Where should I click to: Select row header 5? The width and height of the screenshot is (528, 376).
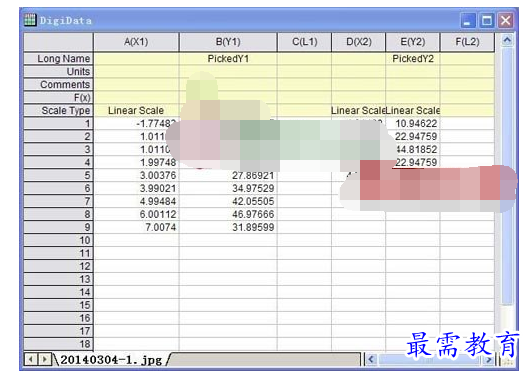59,175
